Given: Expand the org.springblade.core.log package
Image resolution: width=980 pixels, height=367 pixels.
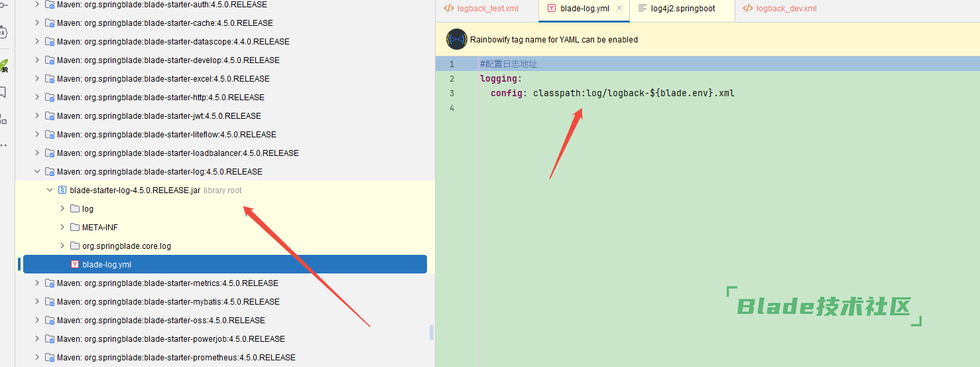Looking at the screenshot, I should [62, 246].
